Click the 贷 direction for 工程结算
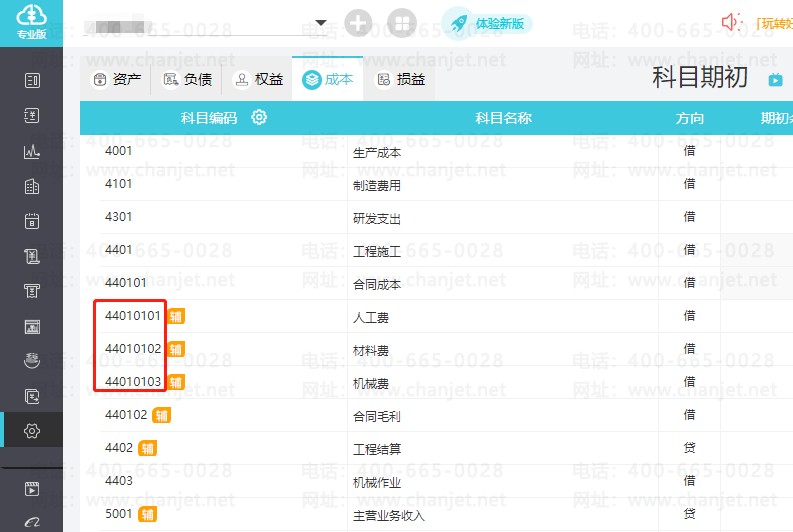 pos(689,448)
